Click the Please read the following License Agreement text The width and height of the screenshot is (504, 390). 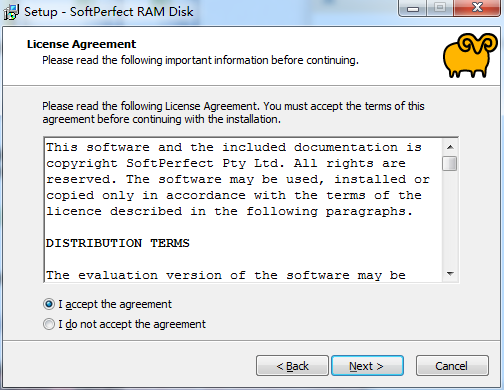[x=233, y=113]
